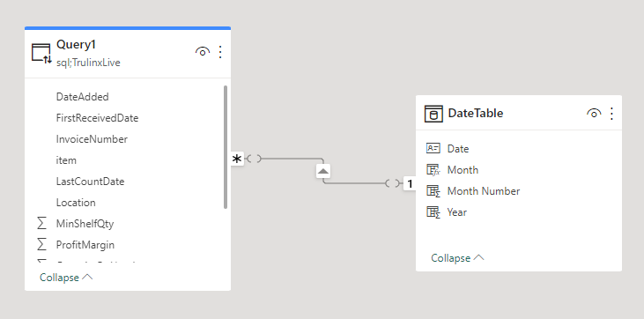644x319 pixels.
Task: Click the ProfitMargin sigma icon
Action: 41,245
